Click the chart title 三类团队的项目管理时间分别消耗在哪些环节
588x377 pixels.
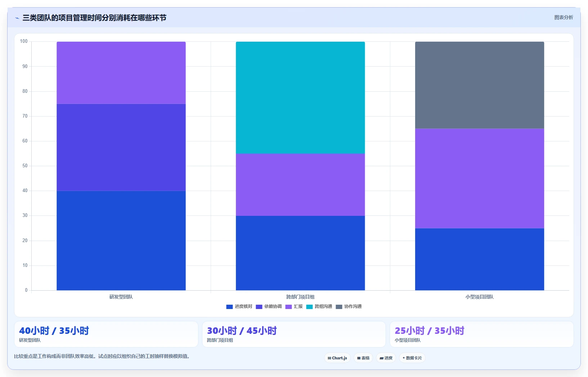coord(94,18)
